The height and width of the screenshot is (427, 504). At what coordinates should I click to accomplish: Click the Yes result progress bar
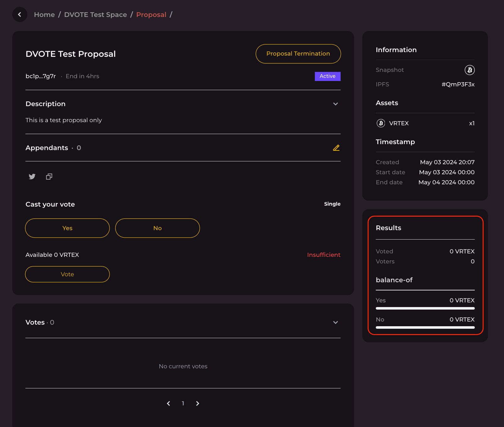[x=425, y=308]
